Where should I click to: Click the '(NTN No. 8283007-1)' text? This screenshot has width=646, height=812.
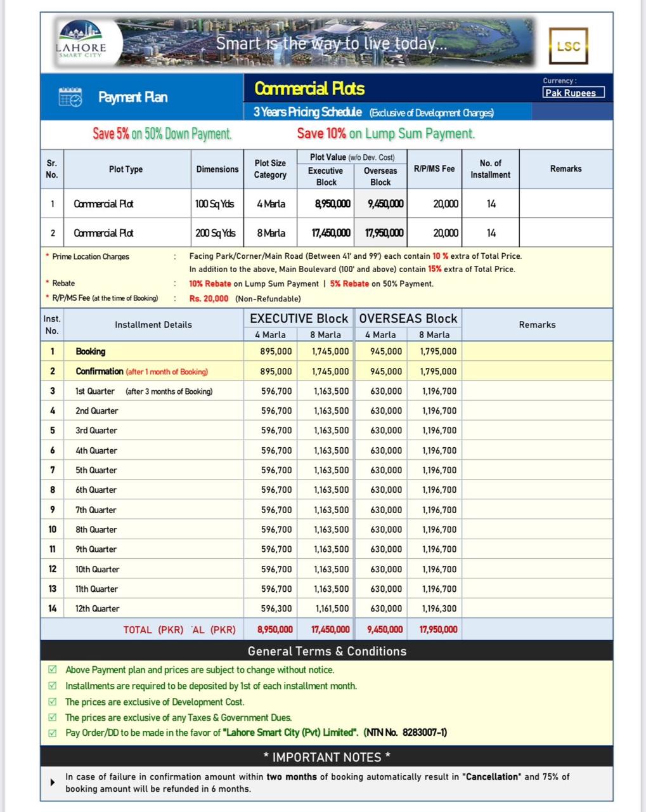pyautogui.click(x=405, y=733)
